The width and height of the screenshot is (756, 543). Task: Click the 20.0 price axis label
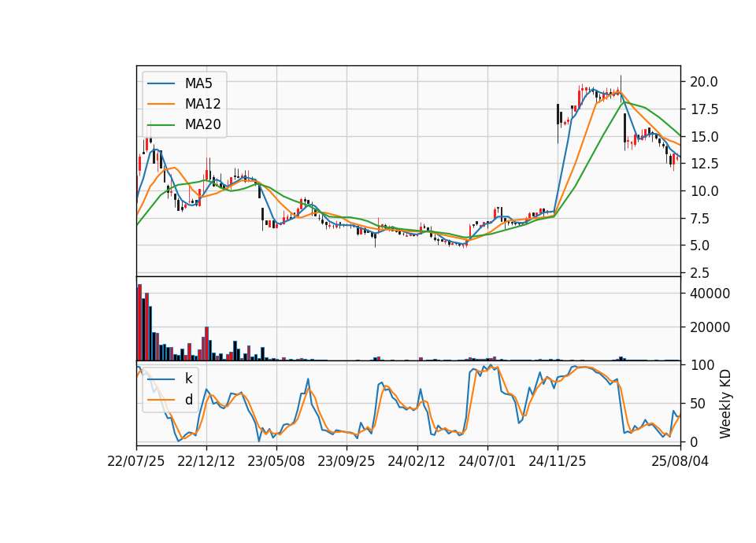704,82
